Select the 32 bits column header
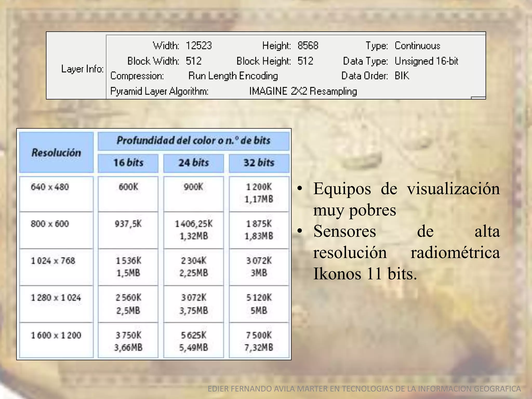Viewport: 532px width, 399px height. pos(259,163)
